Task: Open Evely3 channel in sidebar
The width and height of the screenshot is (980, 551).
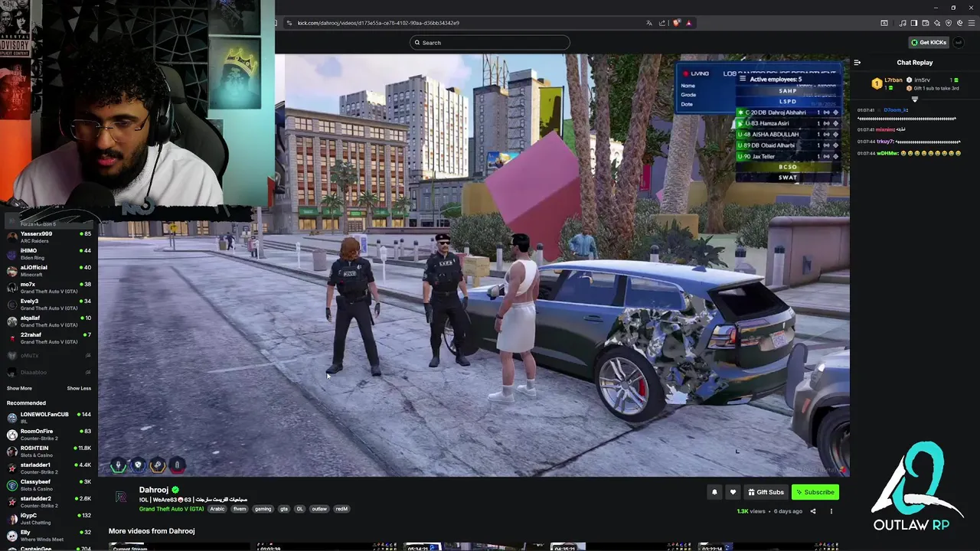Action: coord(48,305)
